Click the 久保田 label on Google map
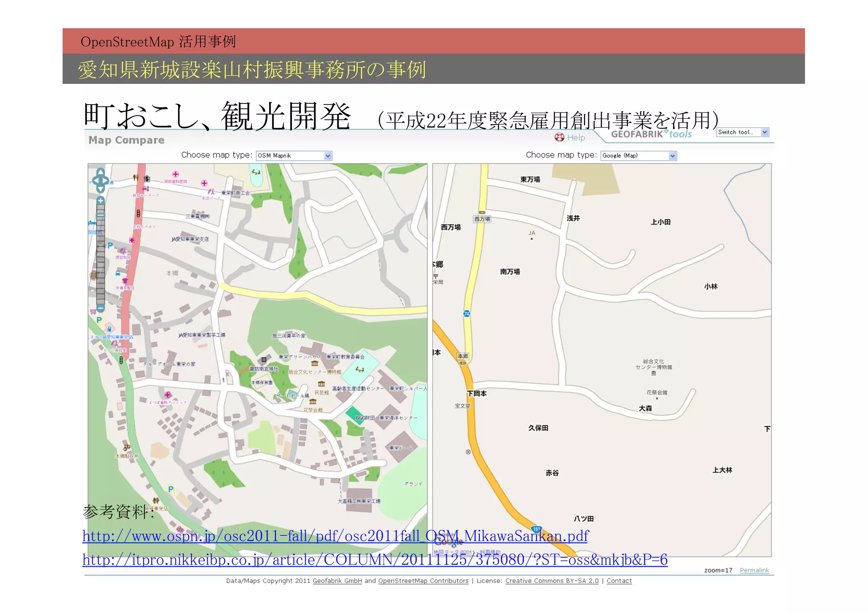Image resolution: width=868 pixels, height=613 pixels. [x=538, y=428]
